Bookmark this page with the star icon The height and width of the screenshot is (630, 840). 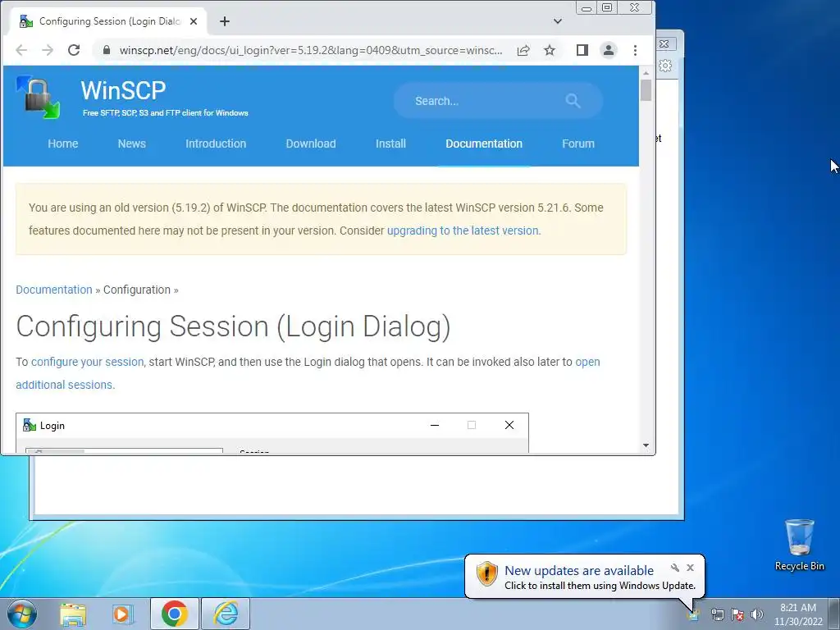point(550,50)
